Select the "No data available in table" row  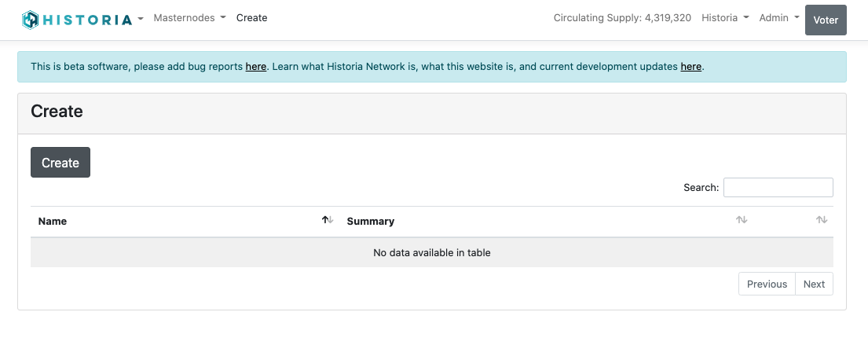point(431,252)
